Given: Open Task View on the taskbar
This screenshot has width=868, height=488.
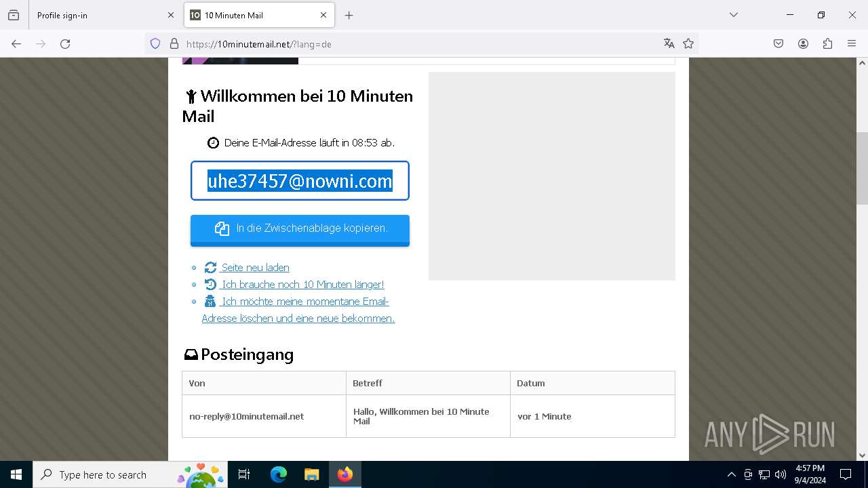Looking at the screenshot, I should tap(244, 474).
